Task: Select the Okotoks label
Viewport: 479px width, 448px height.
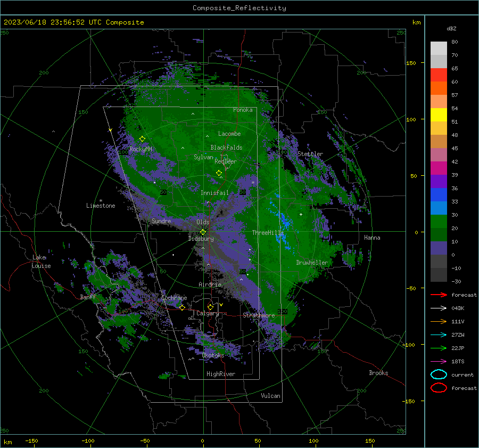Action: (213, 355)
